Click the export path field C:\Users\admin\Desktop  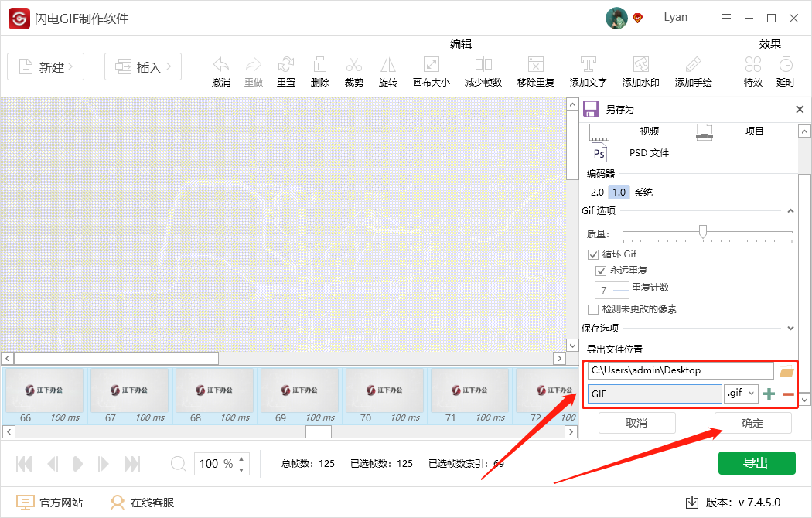[681, 370]
